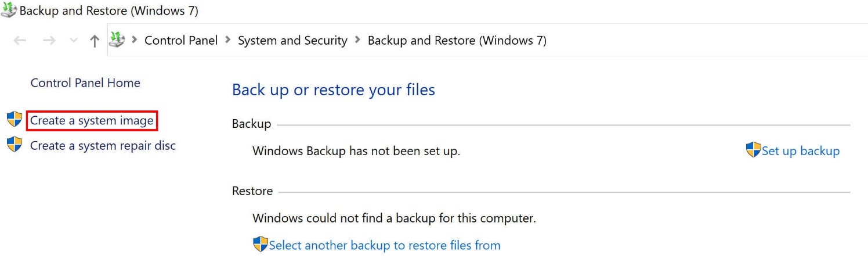Click shield icon beside Create a system image
Screen dimensions: 868x273
pyautogui.click(x=15, y=120)
